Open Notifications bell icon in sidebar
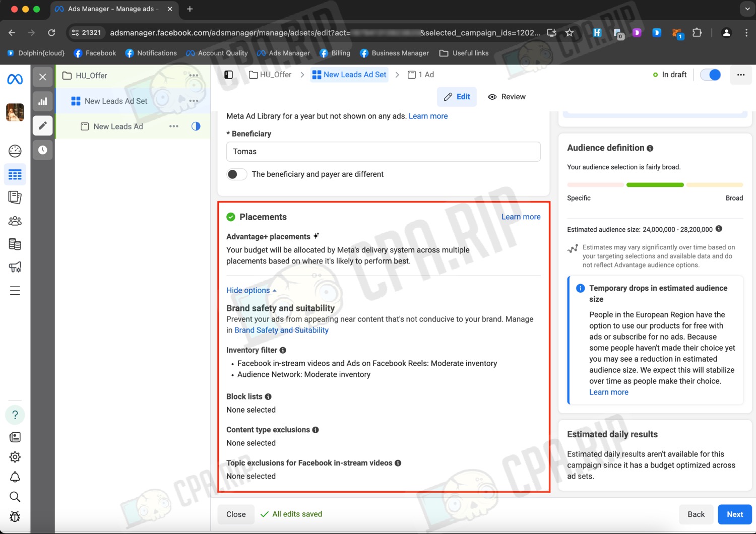The height and width of the screenshot is (534, 756). click(15, 477)
